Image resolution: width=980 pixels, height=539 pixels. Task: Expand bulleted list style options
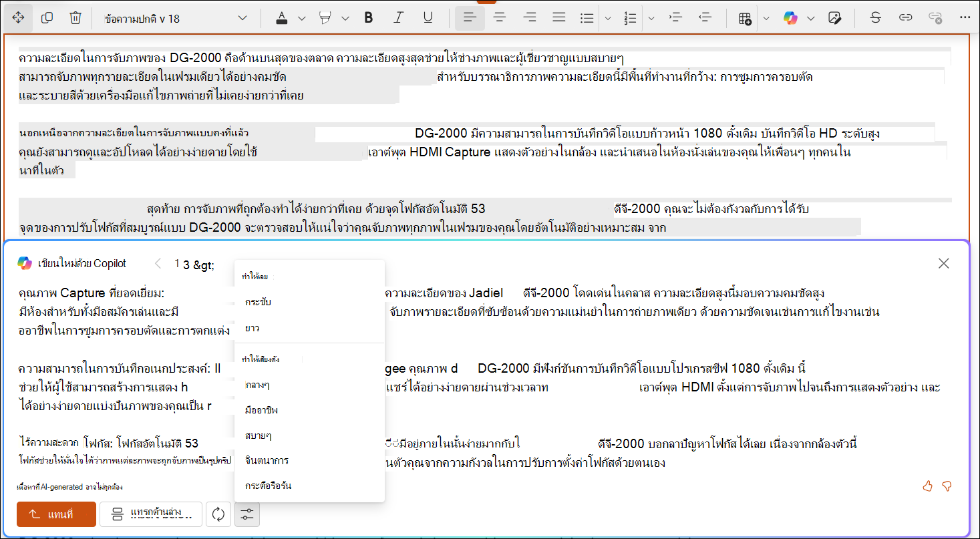[607, 18]
